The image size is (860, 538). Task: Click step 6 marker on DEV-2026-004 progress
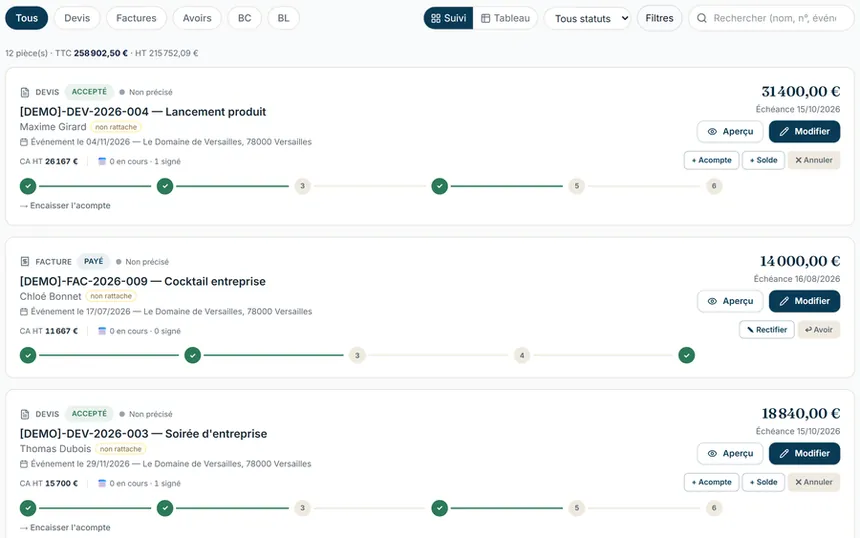(x=714, y=186)
